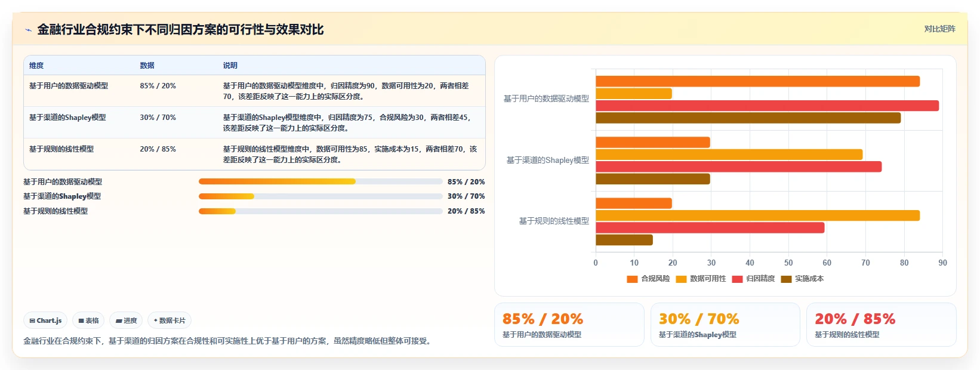
Task: Open the 20% / 85% summary card
Action: pos(882,325)
